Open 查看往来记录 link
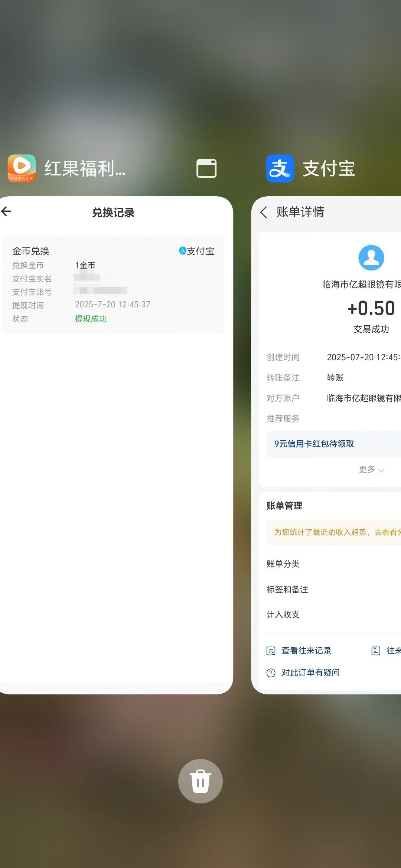 point(306,651)
